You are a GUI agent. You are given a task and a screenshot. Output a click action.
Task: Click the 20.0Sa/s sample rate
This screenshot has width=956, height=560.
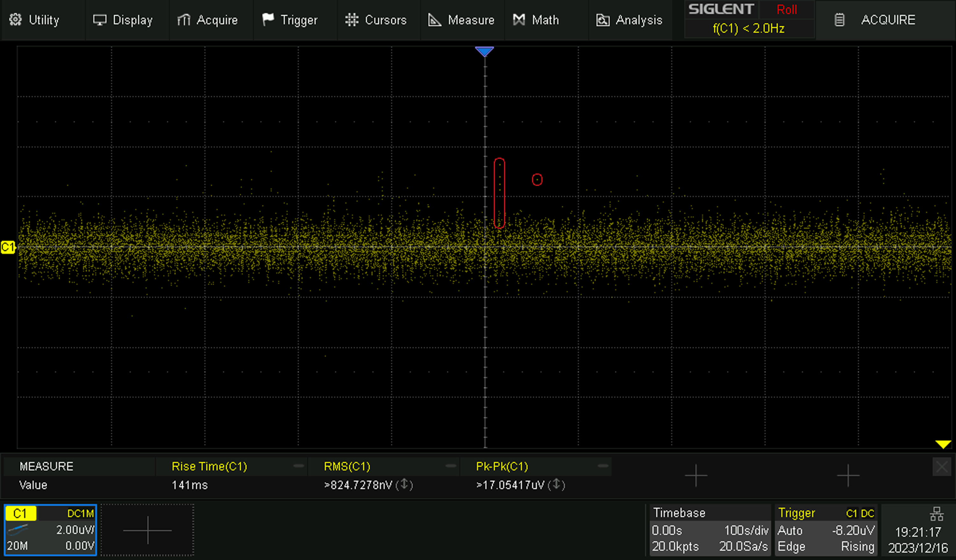pyautogui.click(x=743, y=546)
